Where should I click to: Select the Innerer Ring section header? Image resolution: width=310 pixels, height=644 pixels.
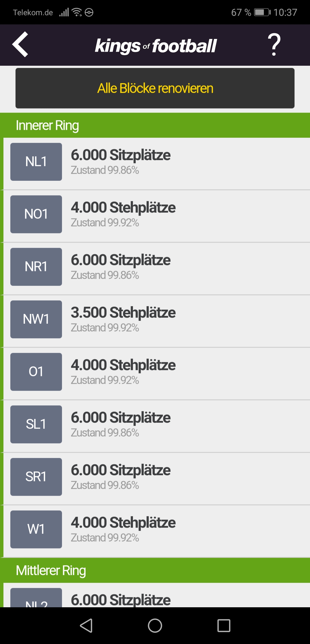pos(155,125)
